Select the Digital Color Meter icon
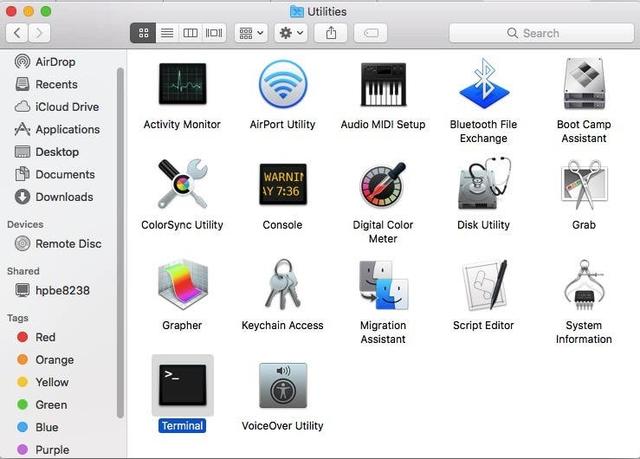The height and width of the screenshot is (459, 640). point(383,185)
